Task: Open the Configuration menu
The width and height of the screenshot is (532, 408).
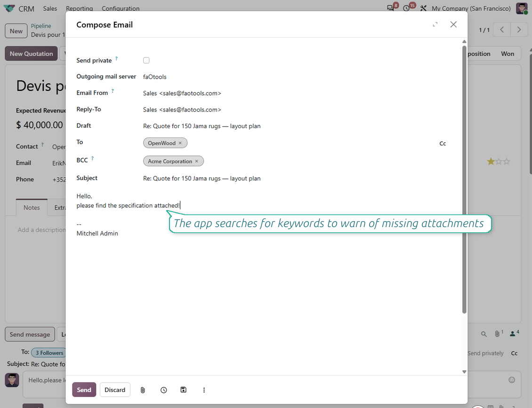Action: tap(121, 8)
